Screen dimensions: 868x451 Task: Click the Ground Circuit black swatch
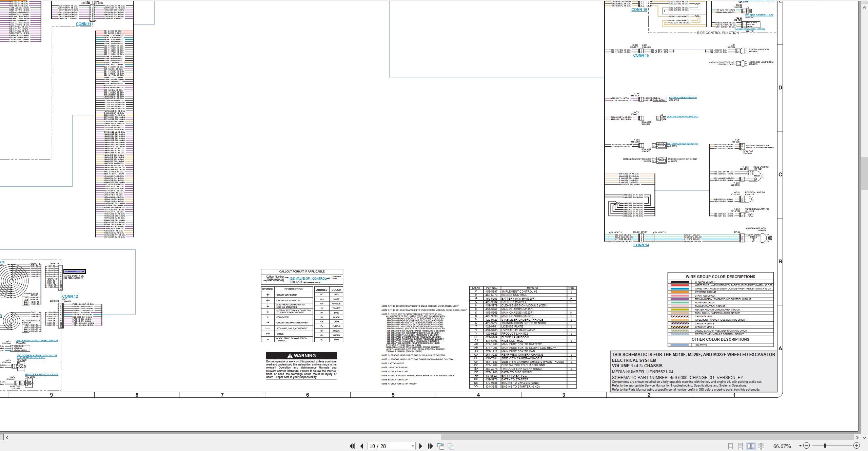(679, 282)
